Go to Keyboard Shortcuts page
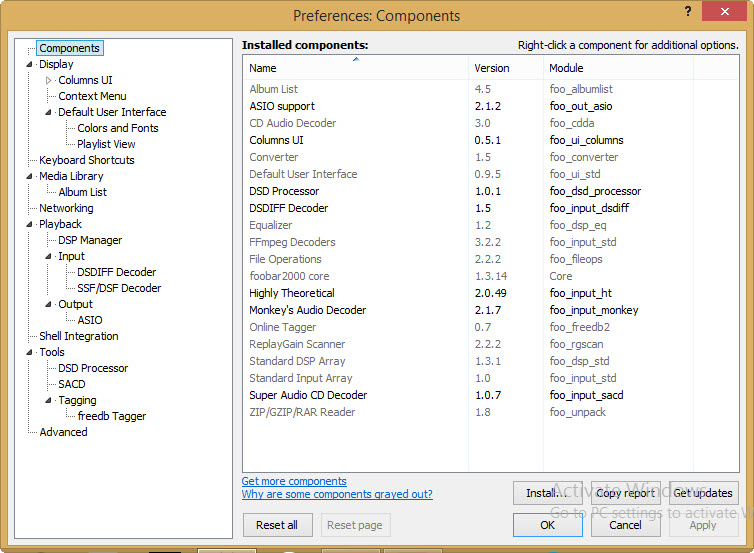 click(87, 160)
